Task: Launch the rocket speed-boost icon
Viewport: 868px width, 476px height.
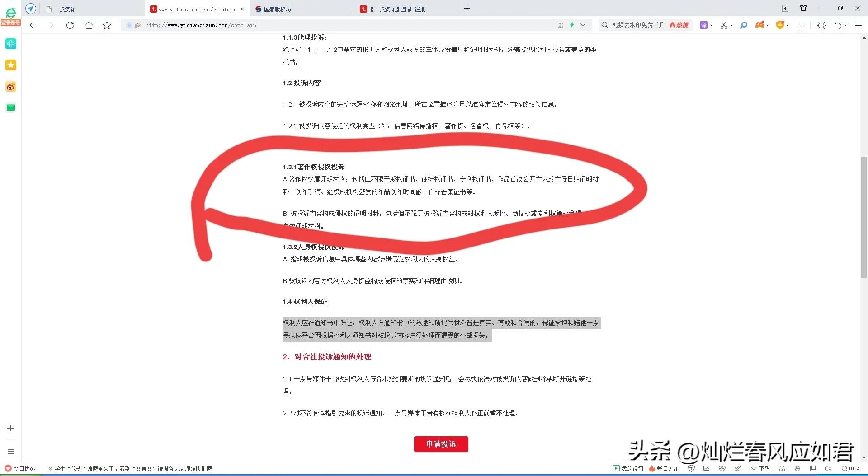Action: (737, 468)
